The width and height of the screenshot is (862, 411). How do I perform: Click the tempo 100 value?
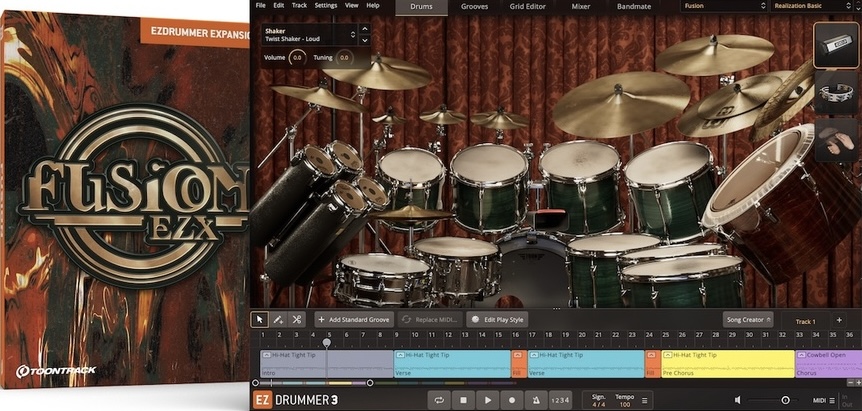[625, 405]
